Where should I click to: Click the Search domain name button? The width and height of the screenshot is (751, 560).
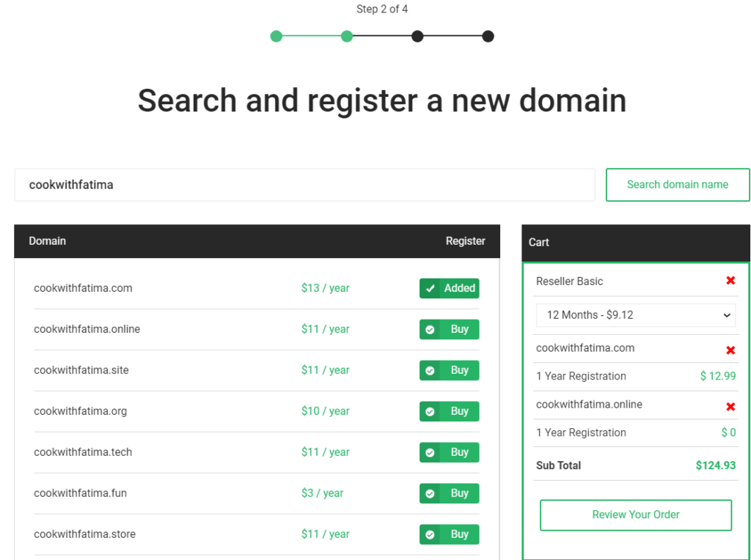[677, 185]
